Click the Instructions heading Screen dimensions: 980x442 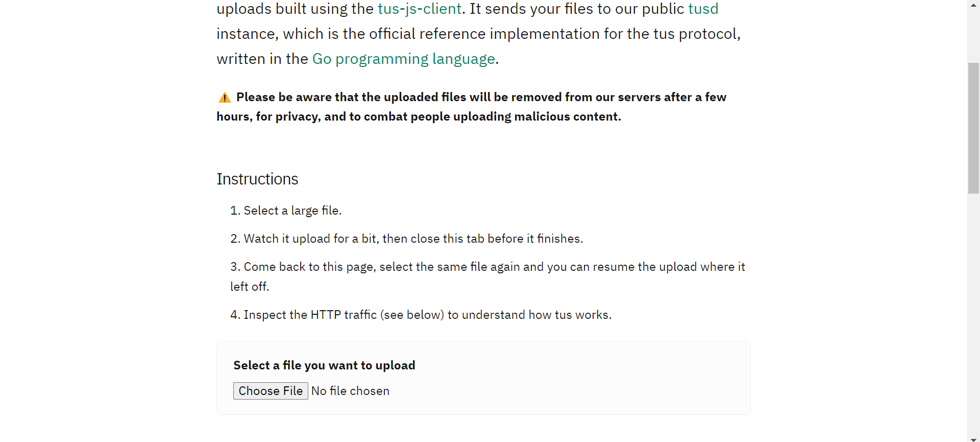coord(257,179)
